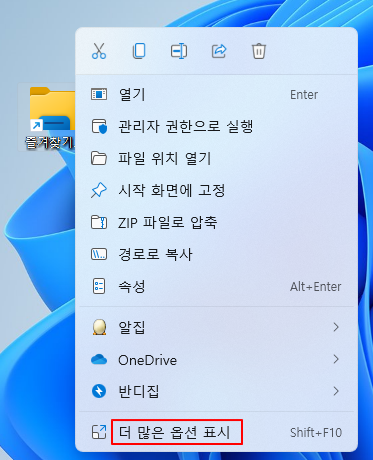
Task: Click the Copy icon
Action: click(x=139, y=51)
